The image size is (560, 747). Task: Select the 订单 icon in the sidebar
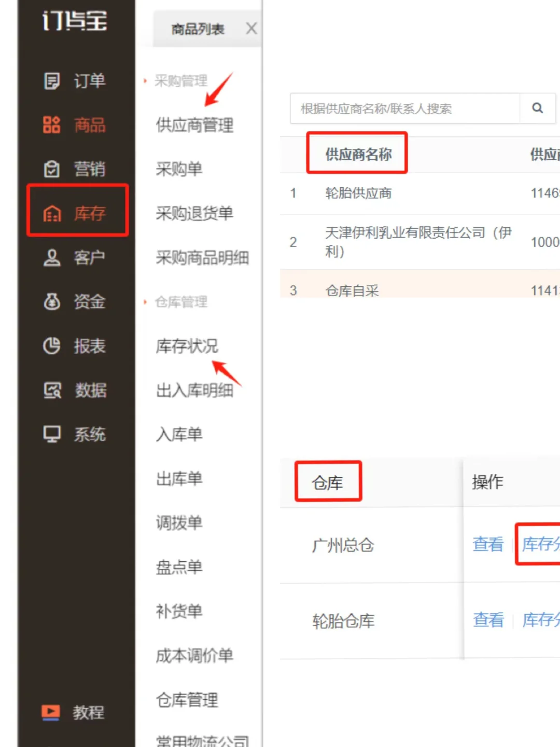pyautogui.click(x=51, y=81)
